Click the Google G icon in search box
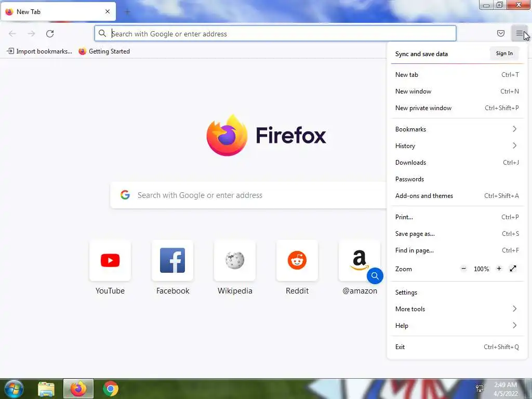532x399 pixels. click(x=125, y=195)
